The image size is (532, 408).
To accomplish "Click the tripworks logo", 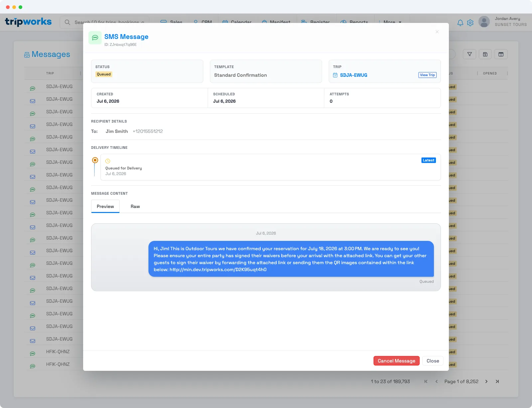I will pyautogui.click(x=28, y=22).
